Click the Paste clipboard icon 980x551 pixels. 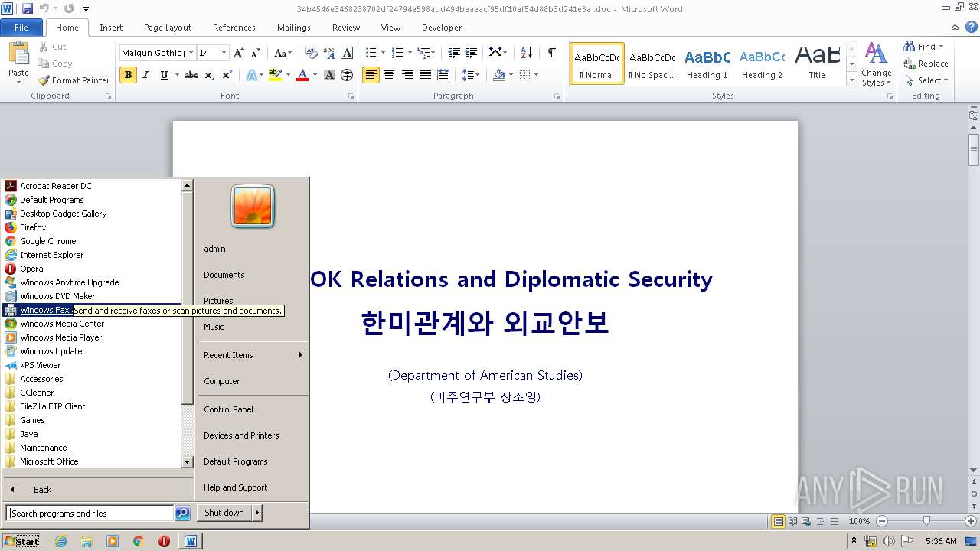[18, 54]
